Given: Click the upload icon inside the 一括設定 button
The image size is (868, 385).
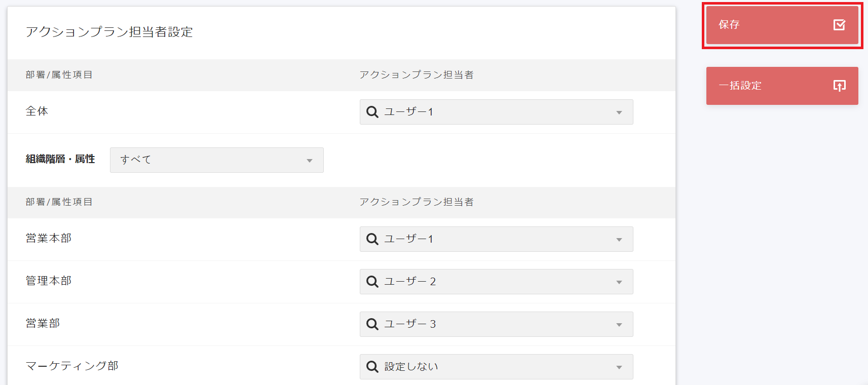Looking at the screenshot, I should [x=839, y=86].
